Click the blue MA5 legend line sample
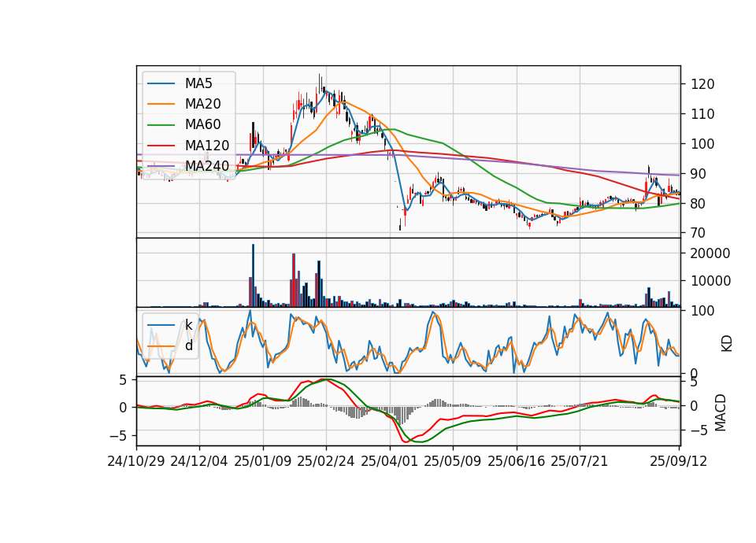The height and width of the screenshot is (543, 756). tap(161, 84)
